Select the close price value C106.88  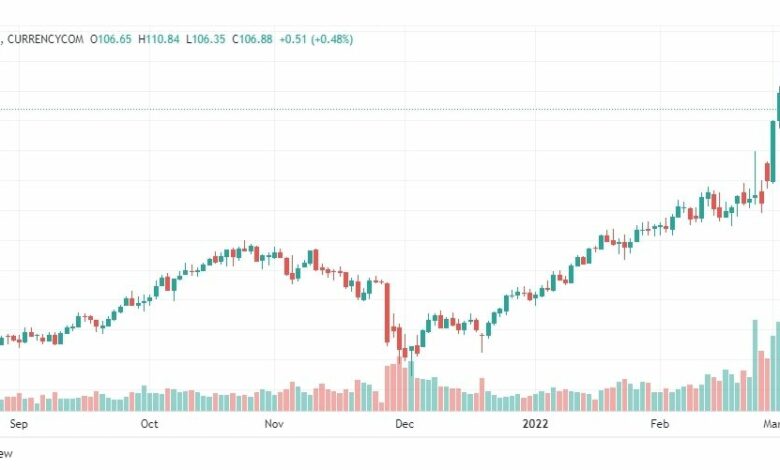252,39
